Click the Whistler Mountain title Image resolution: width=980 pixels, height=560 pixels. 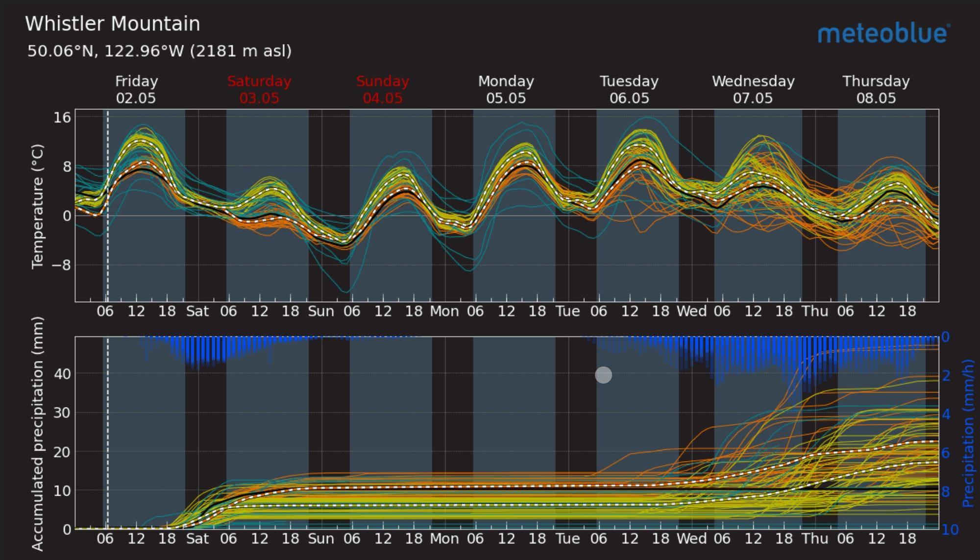pos(113,24)
